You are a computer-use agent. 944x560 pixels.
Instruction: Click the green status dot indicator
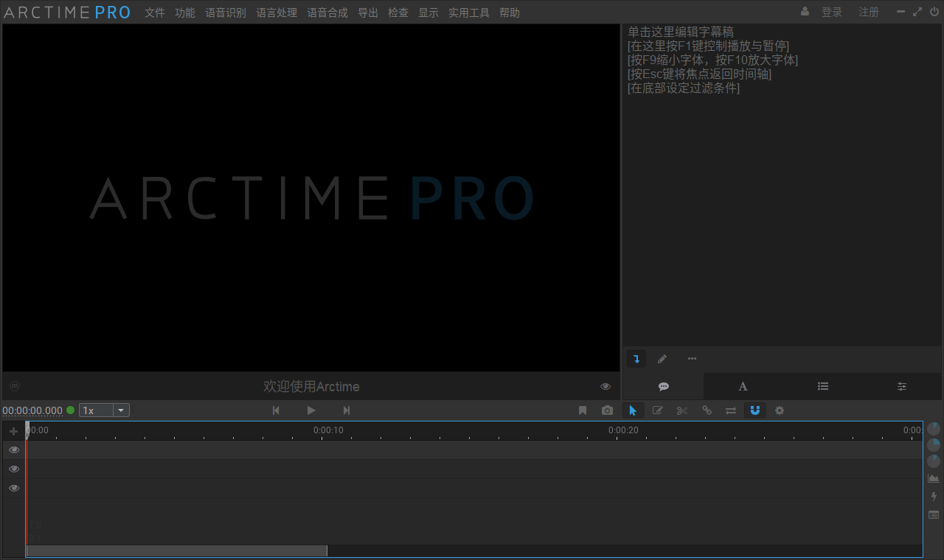click(71, 410)
